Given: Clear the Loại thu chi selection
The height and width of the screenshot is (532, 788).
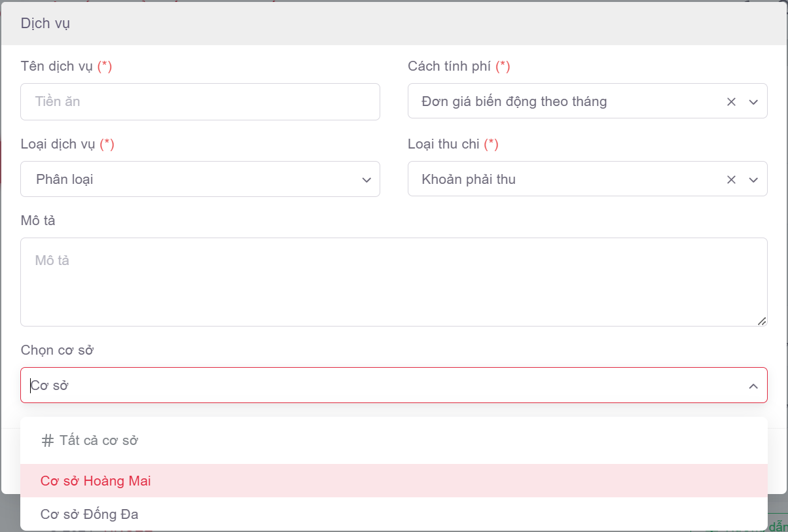Looking at the screenshot, I should pos(732,179).
